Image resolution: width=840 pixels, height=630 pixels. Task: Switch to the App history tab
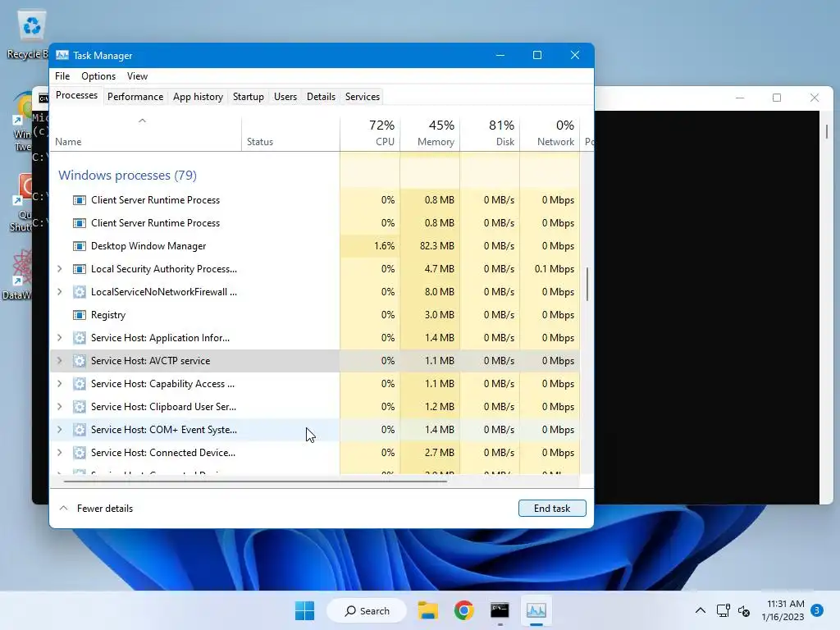(x=198, y=97)
